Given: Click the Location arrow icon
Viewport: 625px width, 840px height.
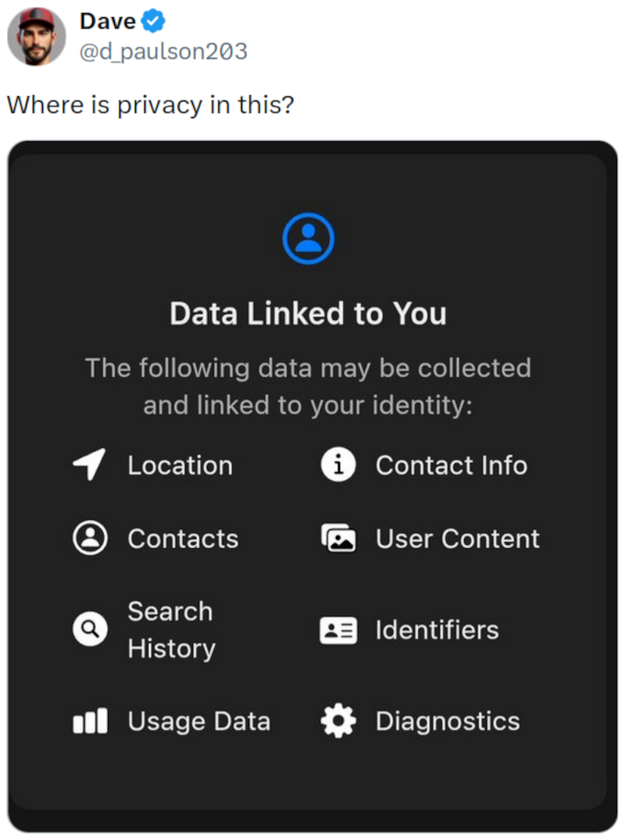Looking at the screenshot, I should (89, 465).
